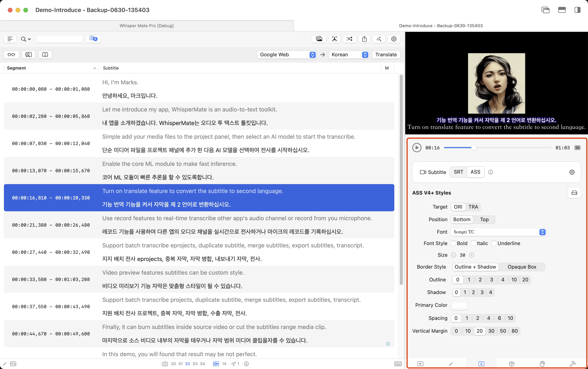Open the Korean target language dropdown

click(x=348, y=55)
